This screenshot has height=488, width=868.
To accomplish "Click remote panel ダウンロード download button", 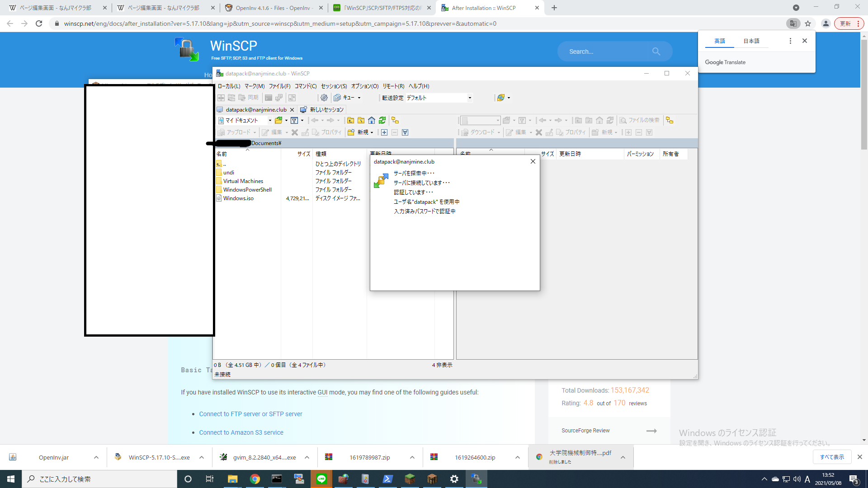I will click(x=478, y=132).
